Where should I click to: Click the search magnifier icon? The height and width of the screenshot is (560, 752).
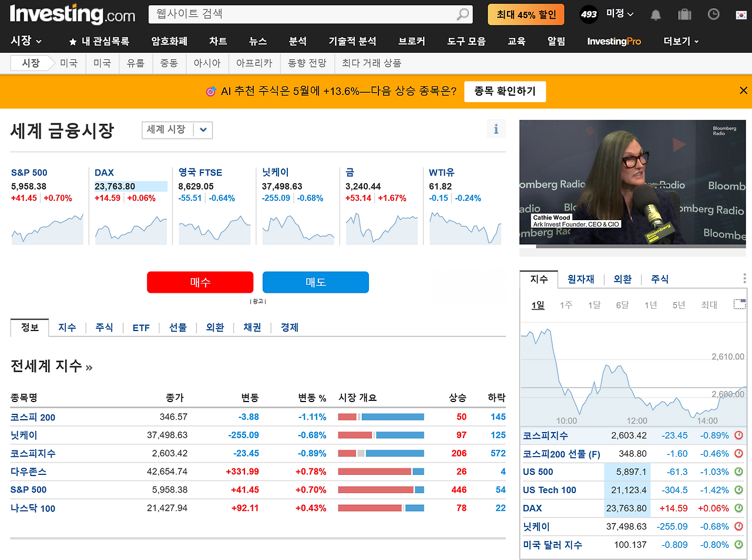[462, 14]
